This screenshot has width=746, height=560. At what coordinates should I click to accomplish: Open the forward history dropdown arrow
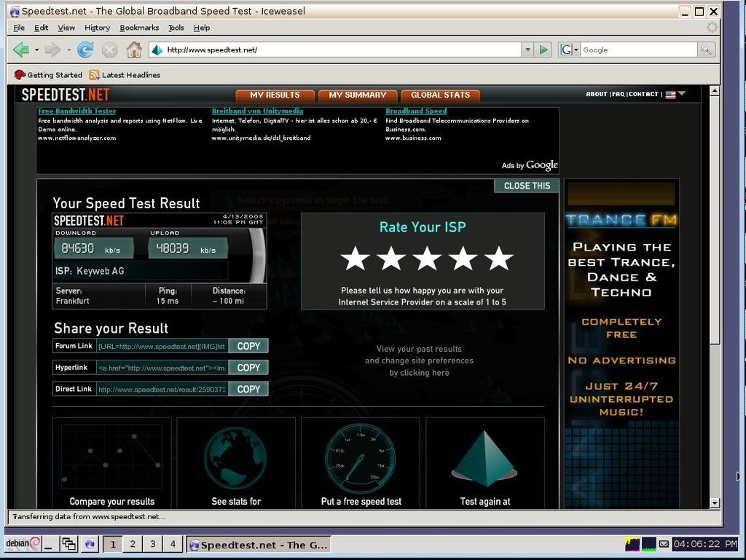(69, 50)
